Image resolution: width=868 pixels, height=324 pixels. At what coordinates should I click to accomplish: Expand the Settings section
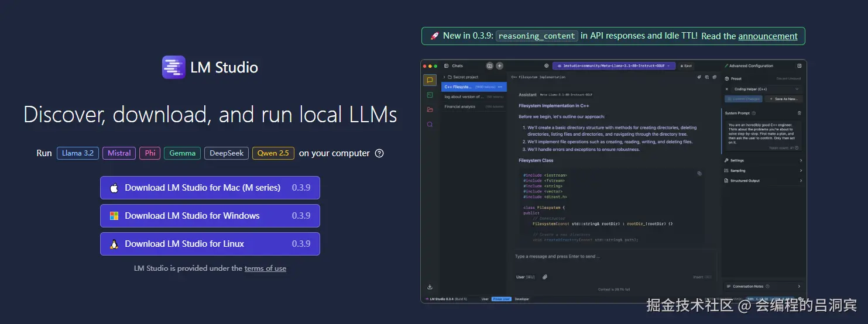coord(763,160)
